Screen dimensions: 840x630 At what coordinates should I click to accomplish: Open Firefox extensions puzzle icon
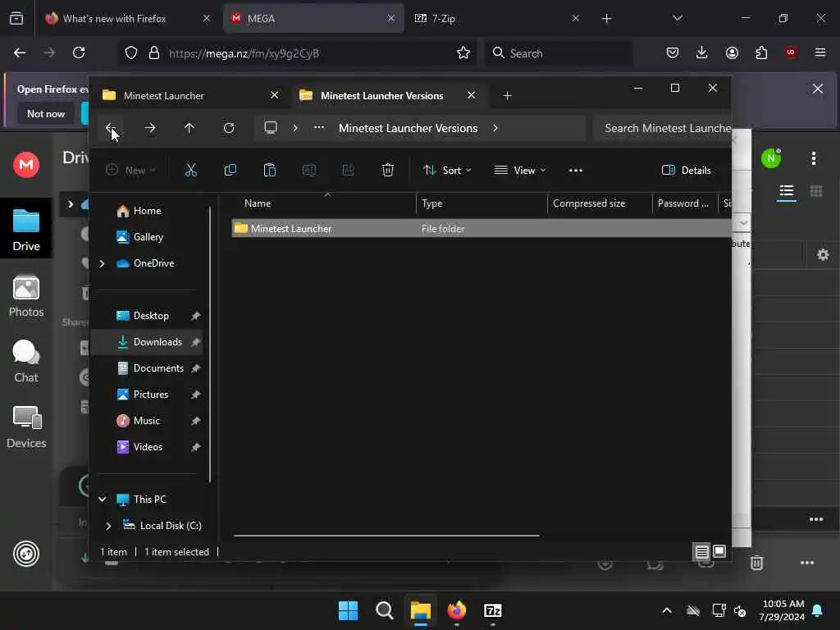pyautogui.click(x=761, y=52)
